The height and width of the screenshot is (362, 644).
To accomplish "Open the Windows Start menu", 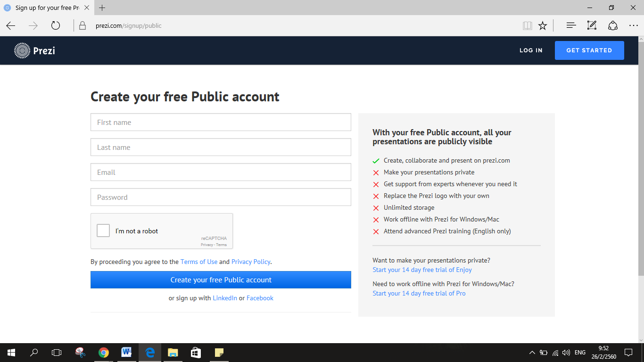I will [11, 352].
